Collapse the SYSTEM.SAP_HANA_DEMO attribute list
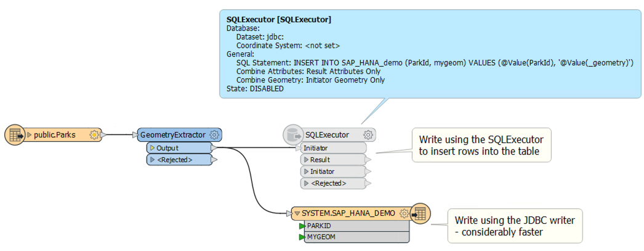Viewport: 644px width, 251px height. 297,213
